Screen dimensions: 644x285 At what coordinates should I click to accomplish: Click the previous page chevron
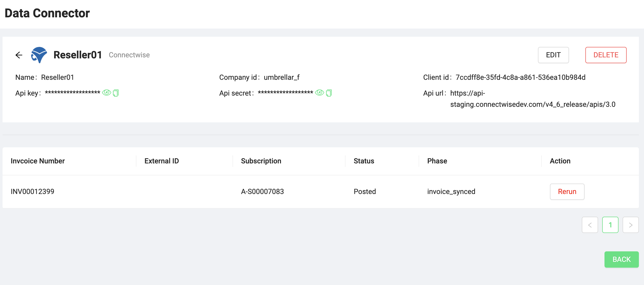[x=590, y=225]
